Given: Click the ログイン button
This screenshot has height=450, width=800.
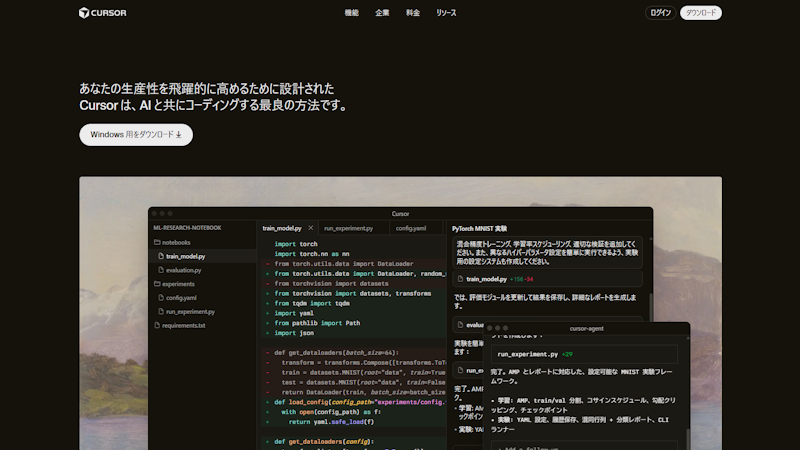Looking at the screenshot, I should 660,13.
